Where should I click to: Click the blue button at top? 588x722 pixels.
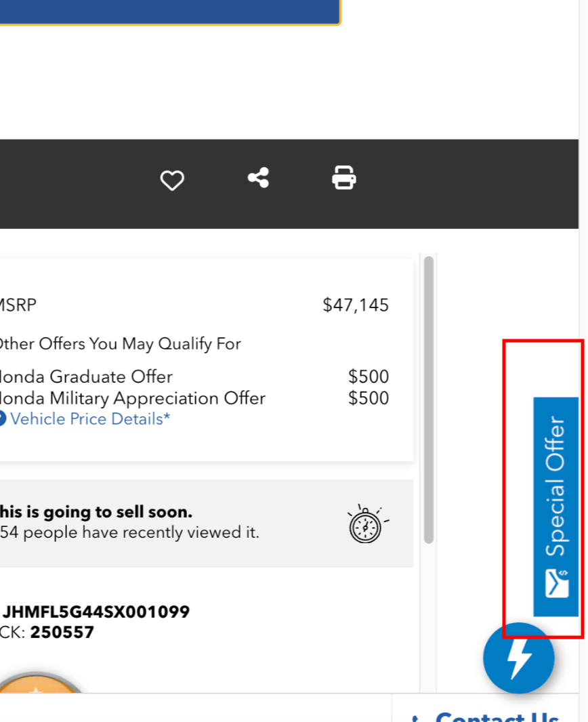coord(169,12)
